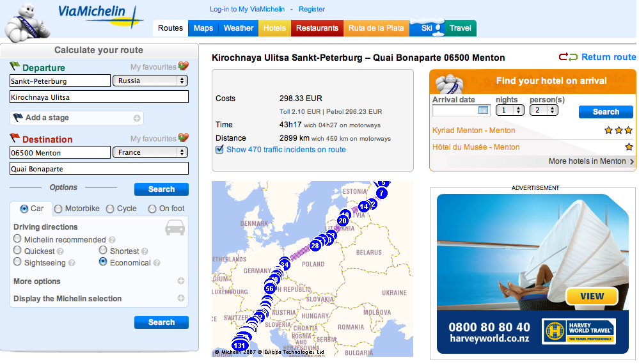This screenshot has height=364, width=639.
Task: Click route waypoint marker 131 on map
Action: [x=240, y=345]
